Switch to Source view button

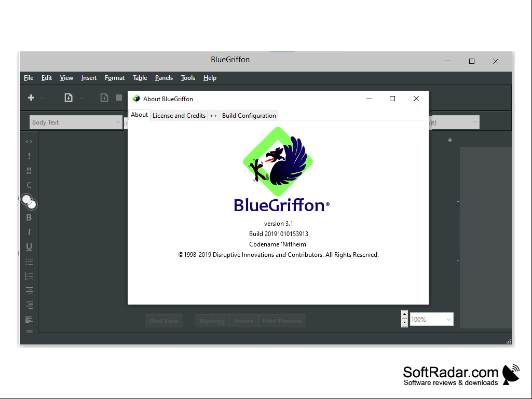click(x=243, y=321)
